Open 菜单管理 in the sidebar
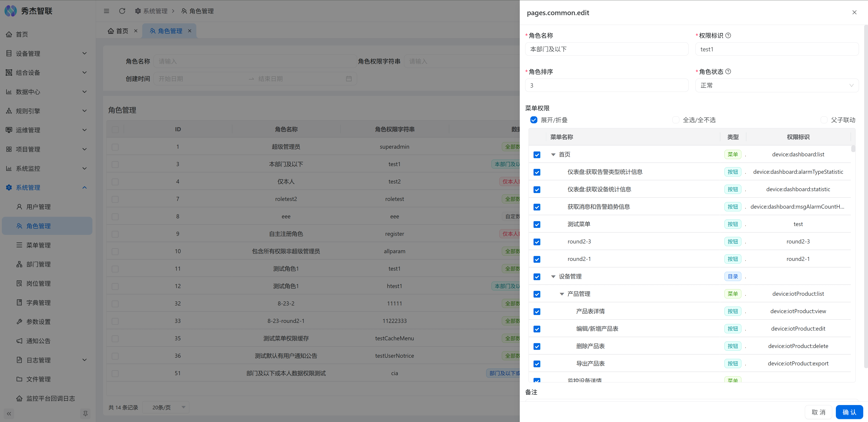The width and height of the screenshot is (868, 422). point(38,245)
